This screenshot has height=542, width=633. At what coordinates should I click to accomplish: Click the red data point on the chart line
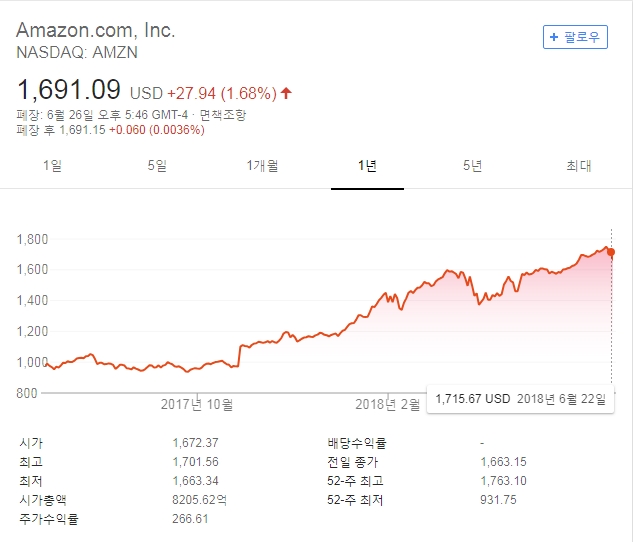(x=611, y=252)
